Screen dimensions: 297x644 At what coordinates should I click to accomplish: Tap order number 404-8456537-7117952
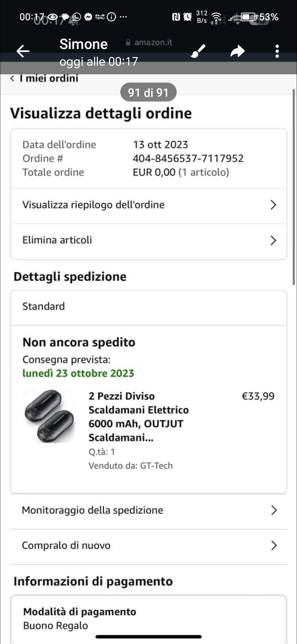(188, 159)
